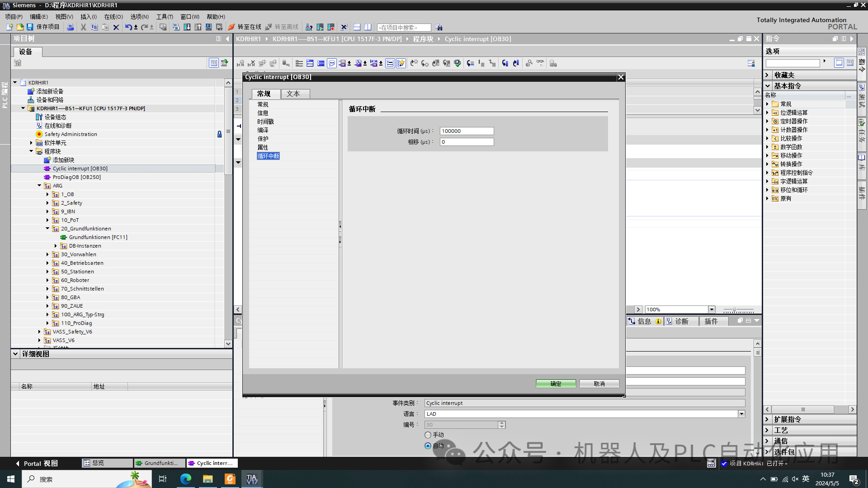Open Portal 视图
Image resolution: width=868 pixels, height=488 pixels.
point(36,463)
